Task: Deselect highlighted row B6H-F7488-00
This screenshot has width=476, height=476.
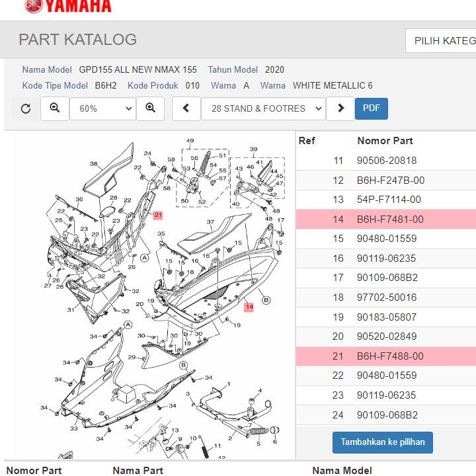Action: tap(390, 356)
